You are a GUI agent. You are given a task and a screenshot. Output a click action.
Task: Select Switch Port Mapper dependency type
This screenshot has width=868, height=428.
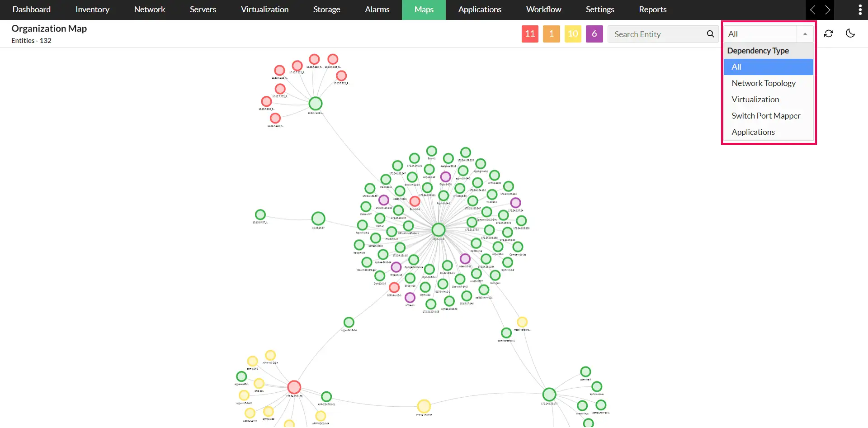[x=766, y=115]
